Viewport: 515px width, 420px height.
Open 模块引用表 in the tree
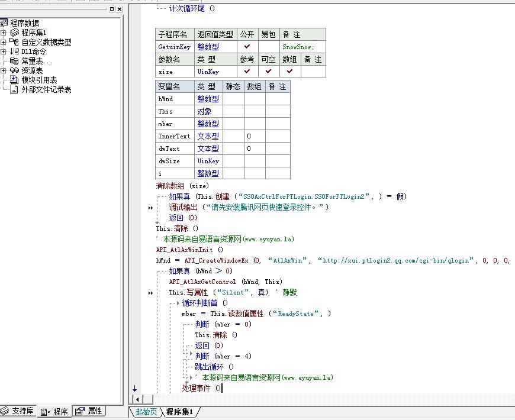pos(39,80)
